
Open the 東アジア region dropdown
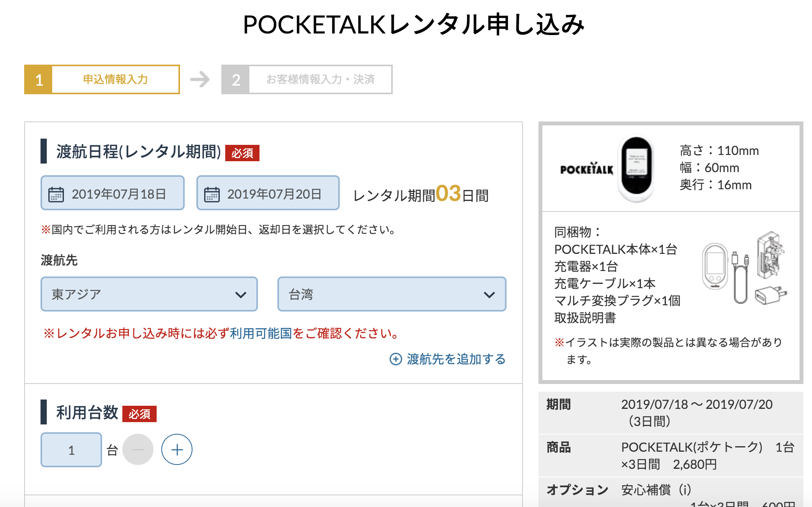coord(149,294)
